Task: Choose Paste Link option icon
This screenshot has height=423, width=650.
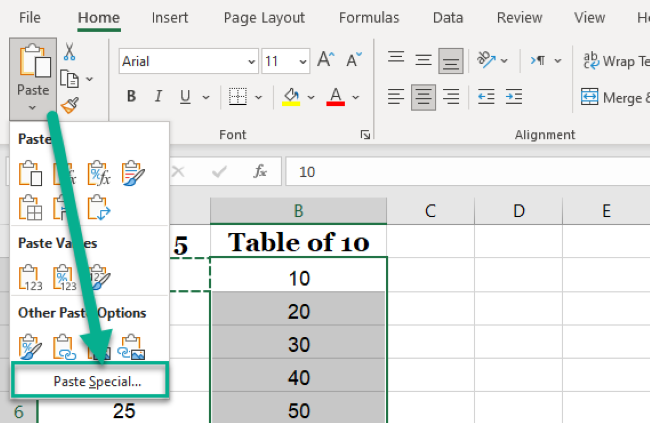Action: point(64,346)
